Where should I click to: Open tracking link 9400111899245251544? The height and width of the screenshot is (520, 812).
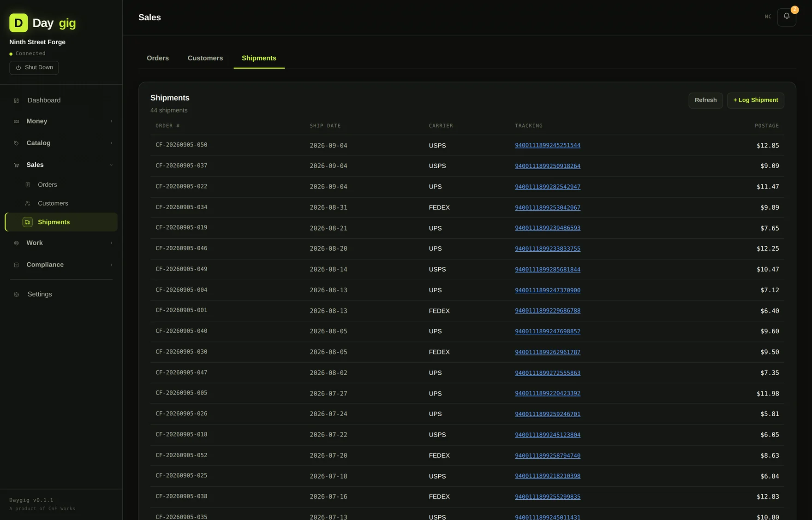click(548, 145)
